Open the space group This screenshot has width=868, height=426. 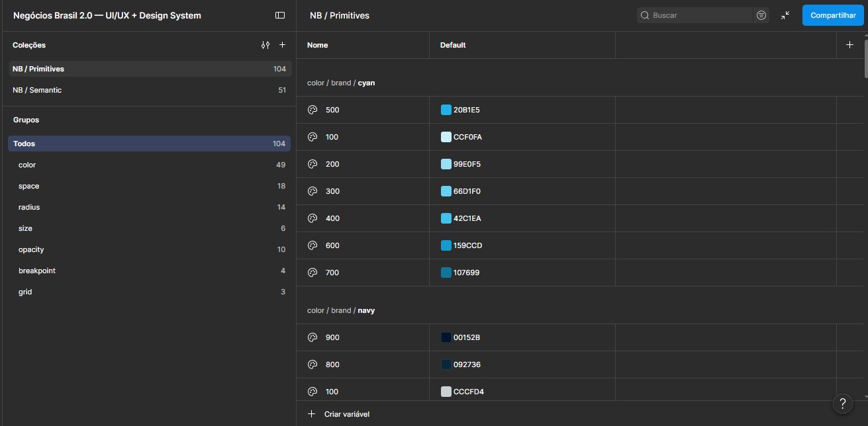[x=150, y=186]
